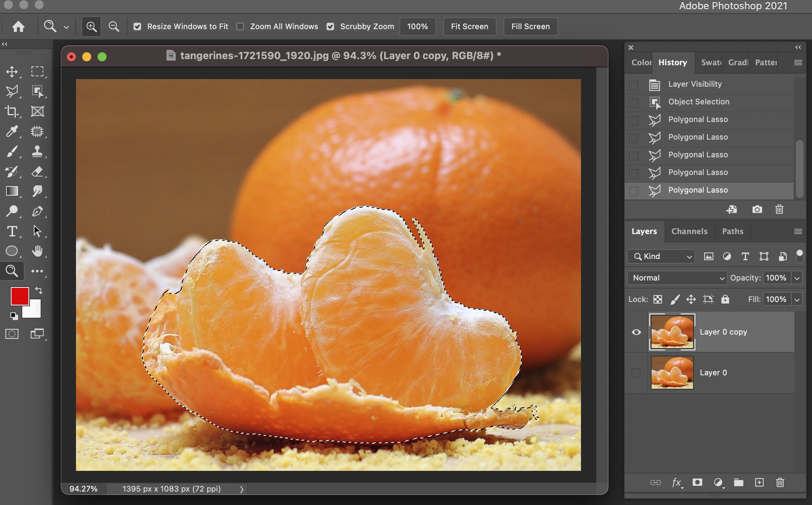Show Layer 0 visibility
Image resolution: width=812 pixels, height=505 pixels.
(636, 373)
